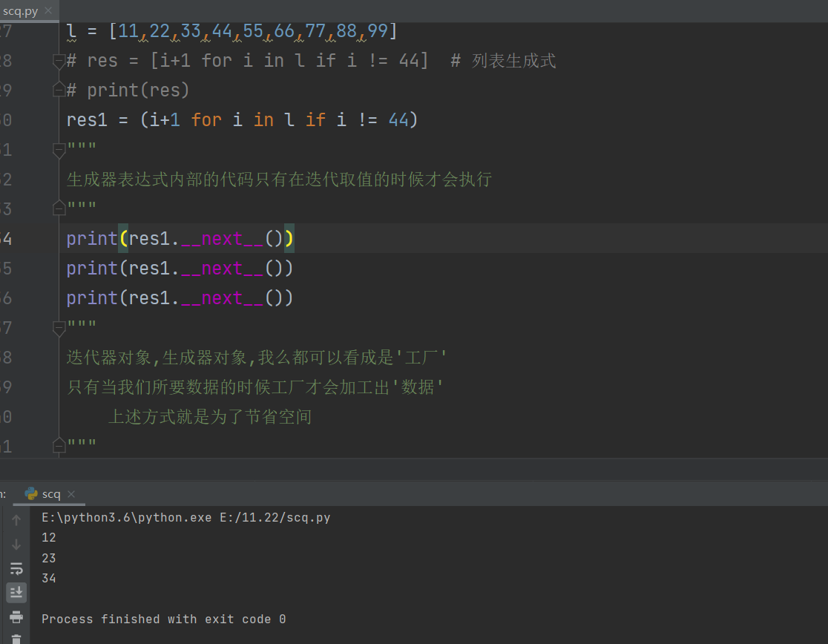
Task: Click the 'res1 = (i+1 for i in l' line
Action: 243,120
